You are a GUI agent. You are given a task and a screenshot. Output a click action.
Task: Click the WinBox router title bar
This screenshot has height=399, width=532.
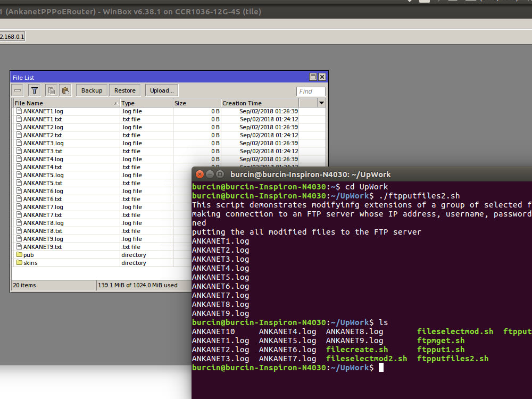pos(133,11)
